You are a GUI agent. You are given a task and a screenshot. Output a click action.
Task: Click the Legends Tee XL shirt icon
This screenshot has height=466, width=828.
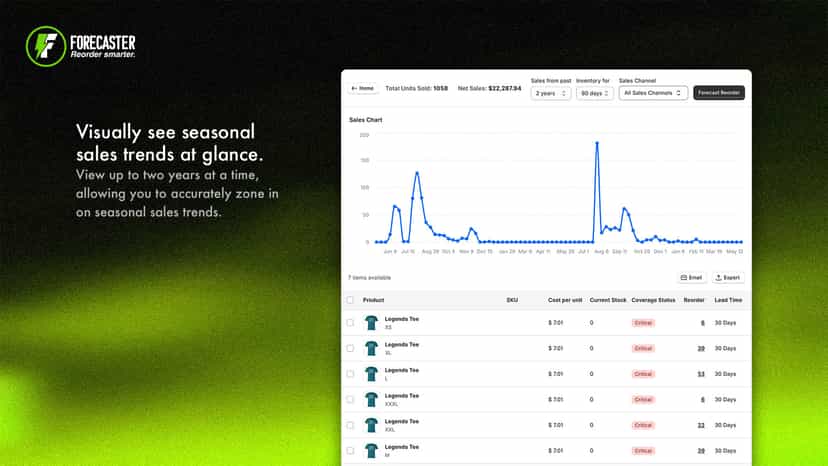coord(372,348)
